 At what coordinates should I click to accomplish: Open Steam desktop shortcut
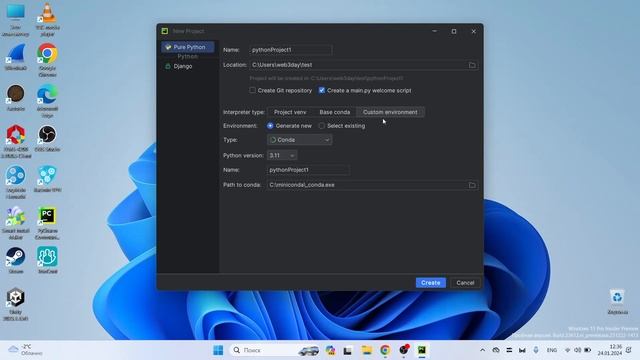coord(16,260)
